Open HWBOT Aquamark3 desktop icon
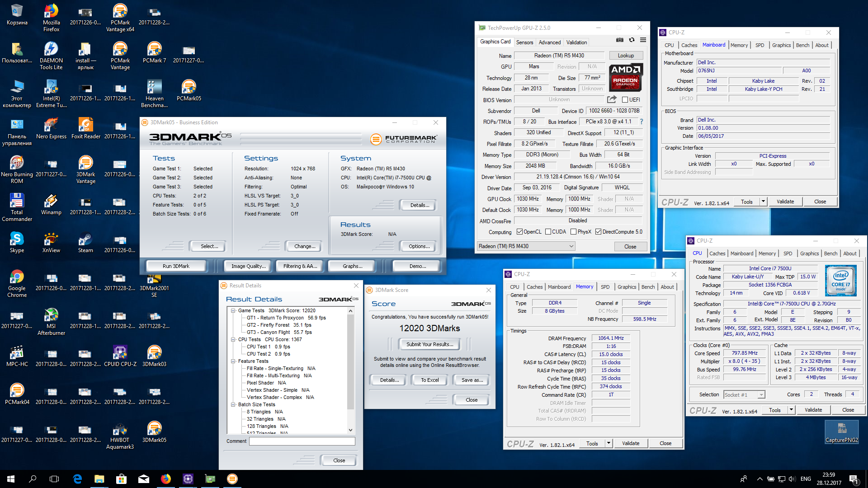Image resolution: width=868 pixels, height=488 pixels. click(x=120, y=436)
